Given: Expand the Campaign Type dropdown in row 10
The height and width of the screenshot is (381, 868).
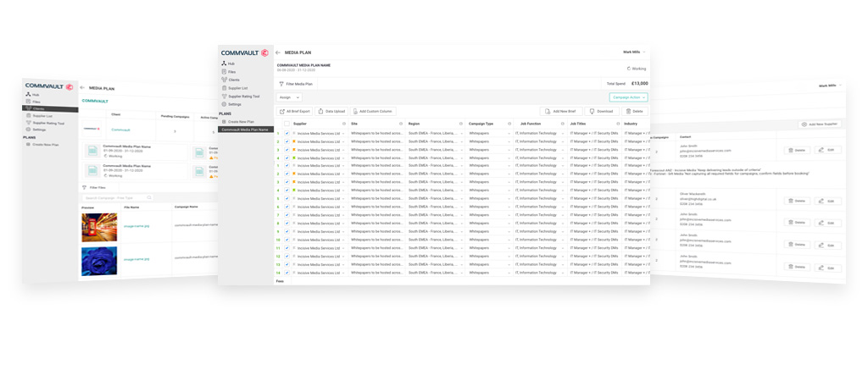Looking at the screenshot, I should tap(508, 240).
